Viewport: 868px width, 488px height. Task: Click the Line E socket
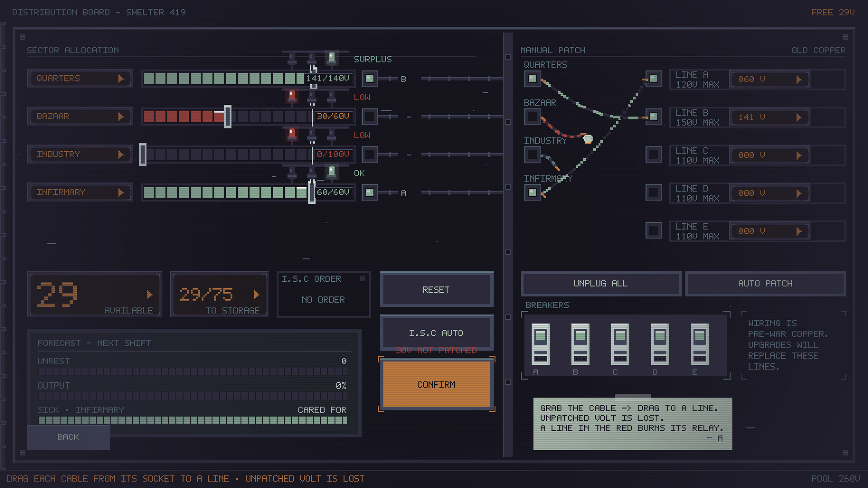point(654,231)
